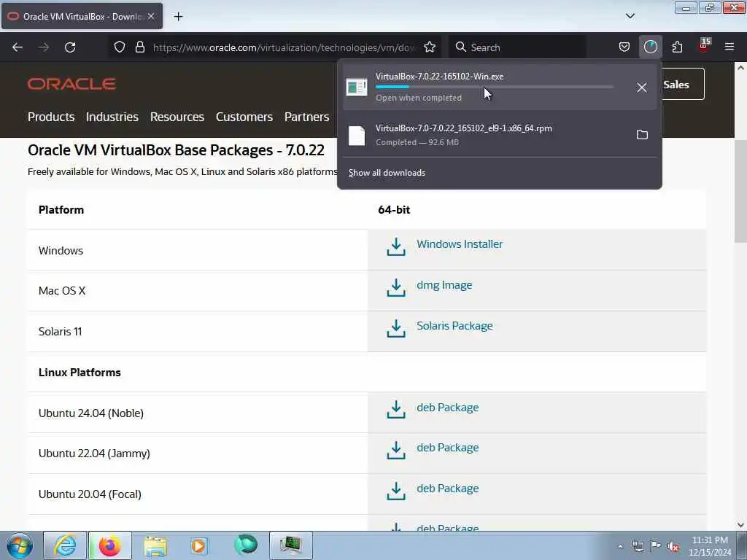Screen dimensions: 747x560
Task: Select the Solaris 11 platform cell
Action: [198, 332]
